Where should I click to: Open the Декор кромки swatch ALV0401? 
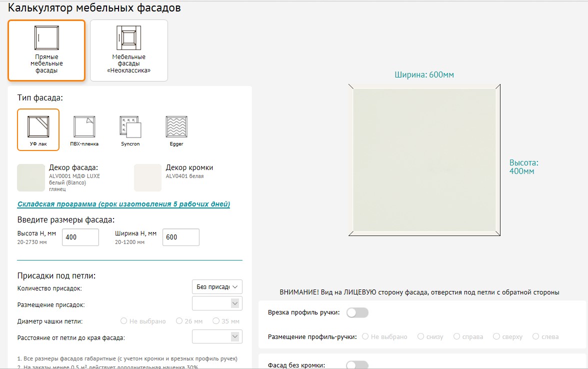click(147, 177)
